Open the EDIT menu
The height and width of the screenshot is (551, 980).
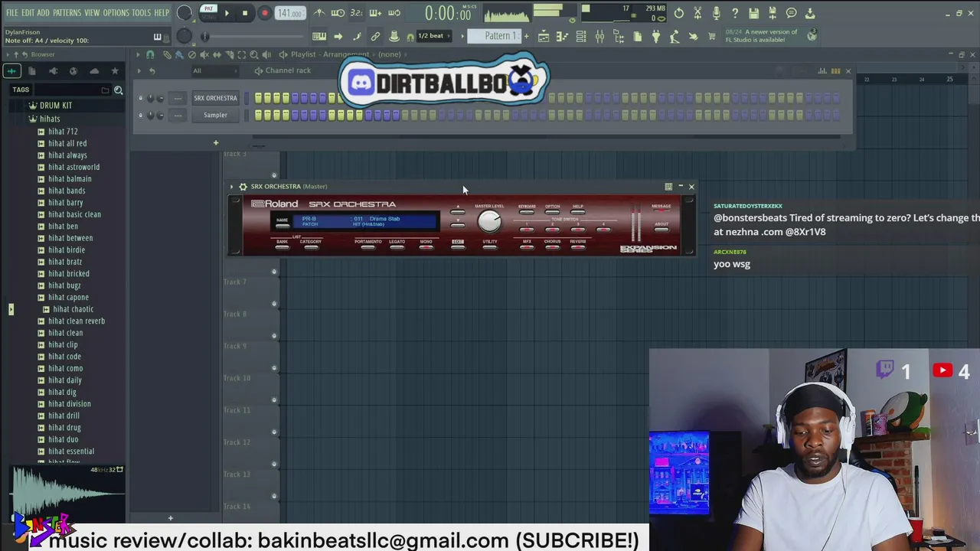coord(28,13)
